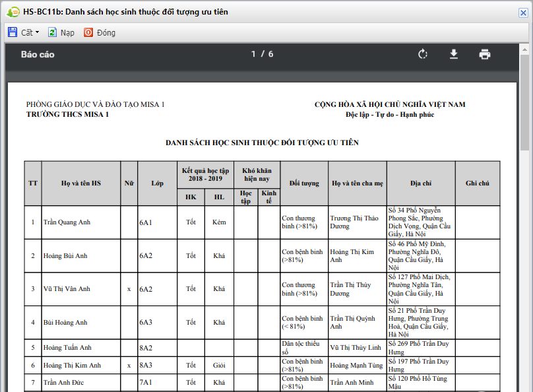Click the Nạp reload icon
Viewport: 533px width, 392px height.
tap(52, 32)
